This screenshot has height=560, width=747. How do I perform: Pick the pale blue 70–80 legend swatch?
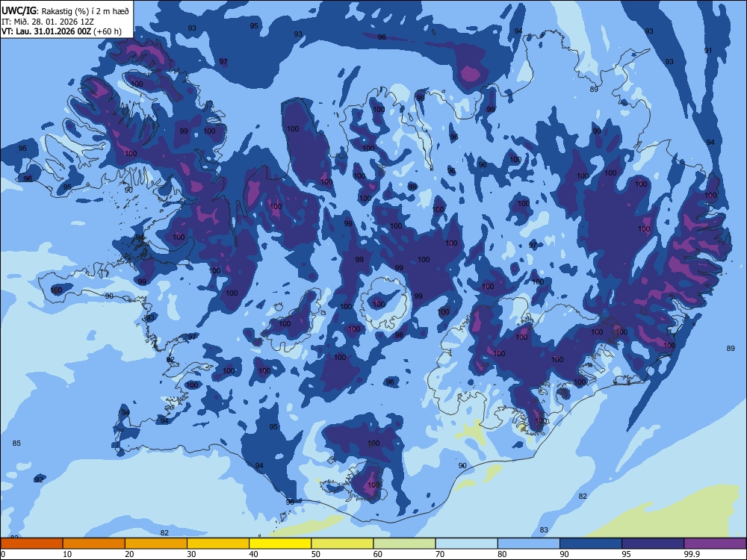(466, 544)
